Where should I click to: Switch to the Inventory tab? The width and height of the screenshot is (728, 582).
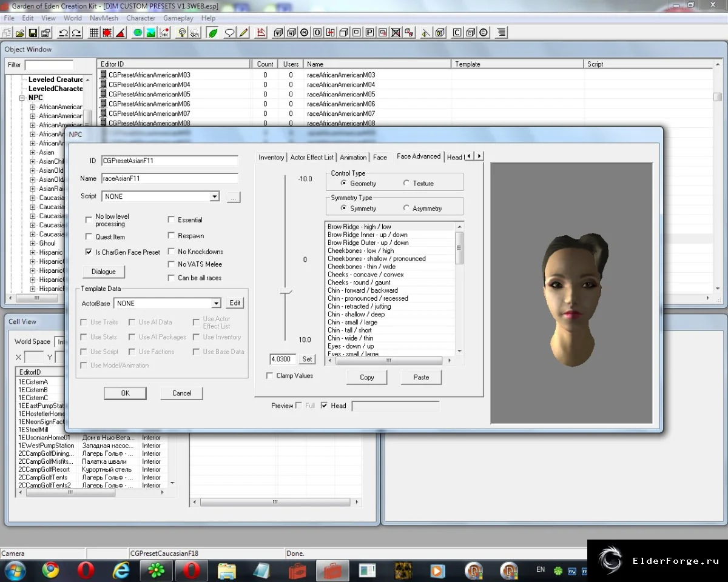point(271,157)
